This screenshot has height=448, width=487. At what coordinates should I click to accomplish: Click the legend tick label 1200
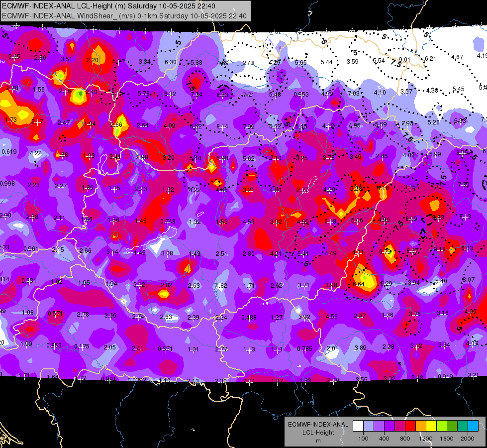point(425,439)
